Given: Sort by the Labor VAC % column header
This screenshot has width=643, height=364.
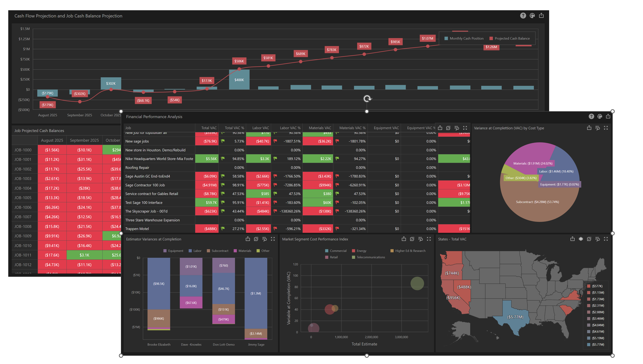Looking at the screenshot, I should pyautogui.click(x=290, y=128).
